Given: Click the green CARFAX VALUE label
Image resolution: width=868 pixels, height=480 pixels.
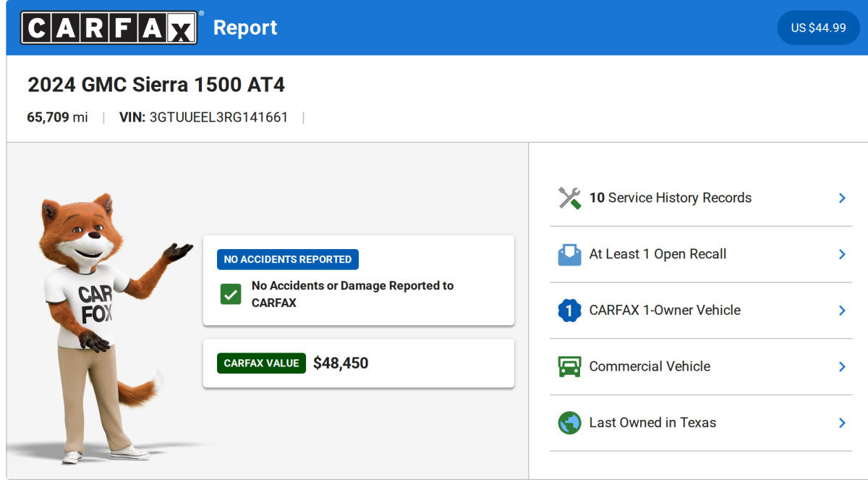Looking at the screenshot, I should pyautogui.click(x=261, y=363).
